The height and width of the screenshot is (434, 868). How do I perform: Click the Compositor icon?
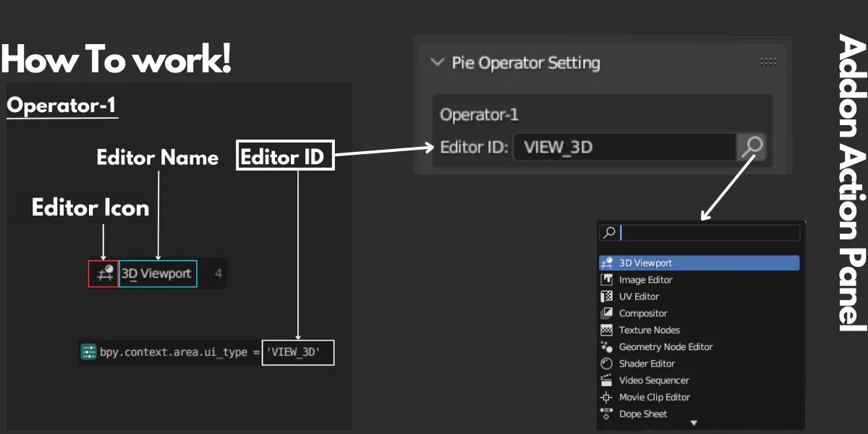608,313
